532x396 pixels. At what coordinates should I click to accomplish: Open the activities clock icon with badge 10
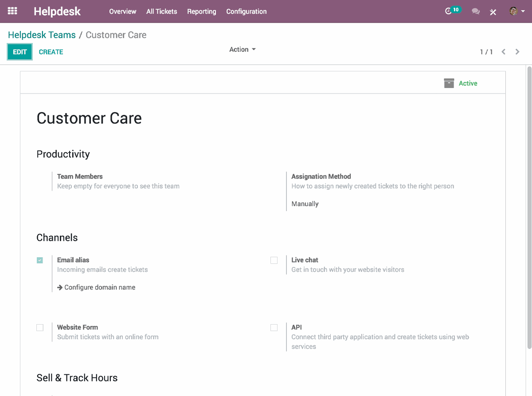click(x=453, y=11)
